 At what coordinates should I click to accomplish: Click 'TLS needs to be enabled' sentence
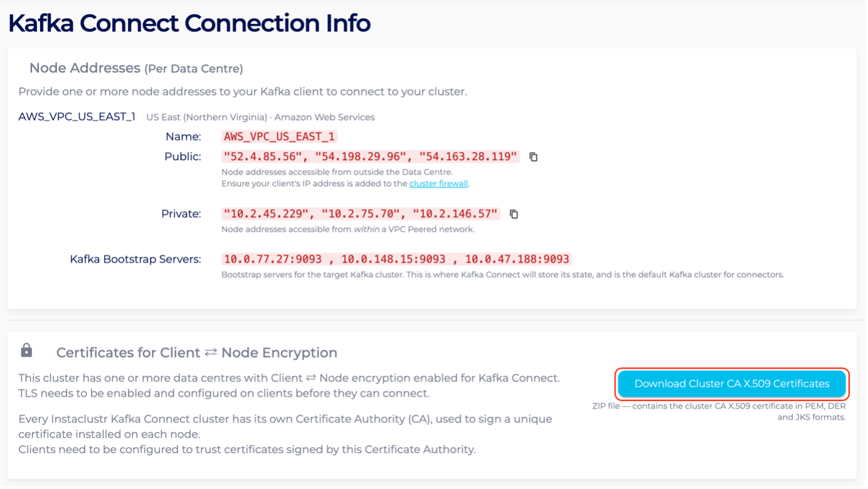tap(224, 394)
